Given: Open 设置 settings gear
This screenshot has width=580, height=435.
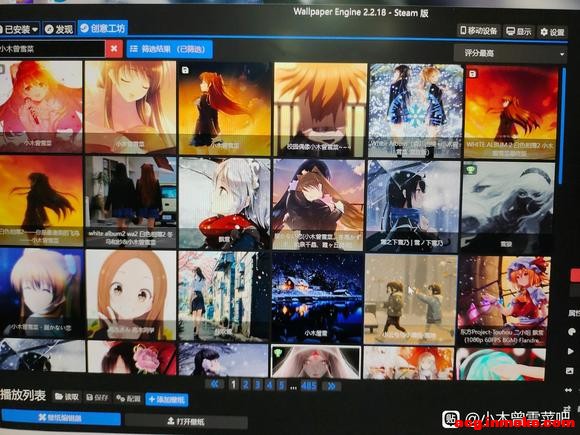Looking at the screenshot, I should coord(552,33).
